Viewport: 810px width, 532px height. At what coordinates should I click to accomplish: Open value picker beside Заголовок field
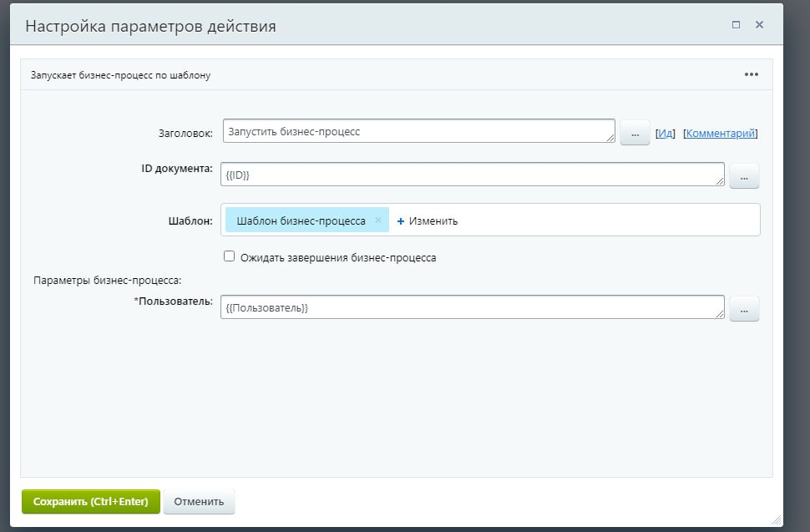[x=635, y=133]
